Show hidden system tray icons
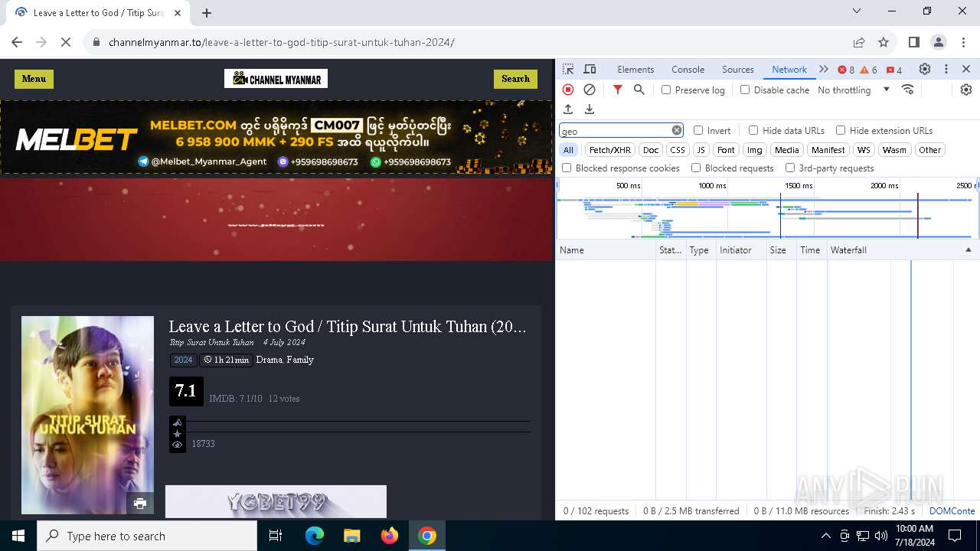 point(825,536)
